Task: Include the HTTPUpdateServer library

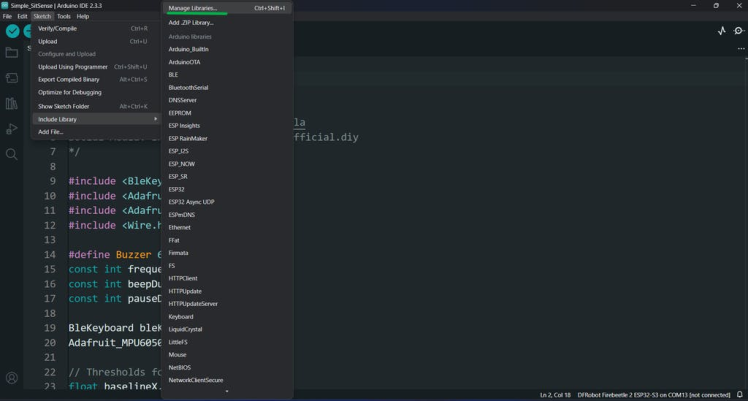Action: [227, 304]
